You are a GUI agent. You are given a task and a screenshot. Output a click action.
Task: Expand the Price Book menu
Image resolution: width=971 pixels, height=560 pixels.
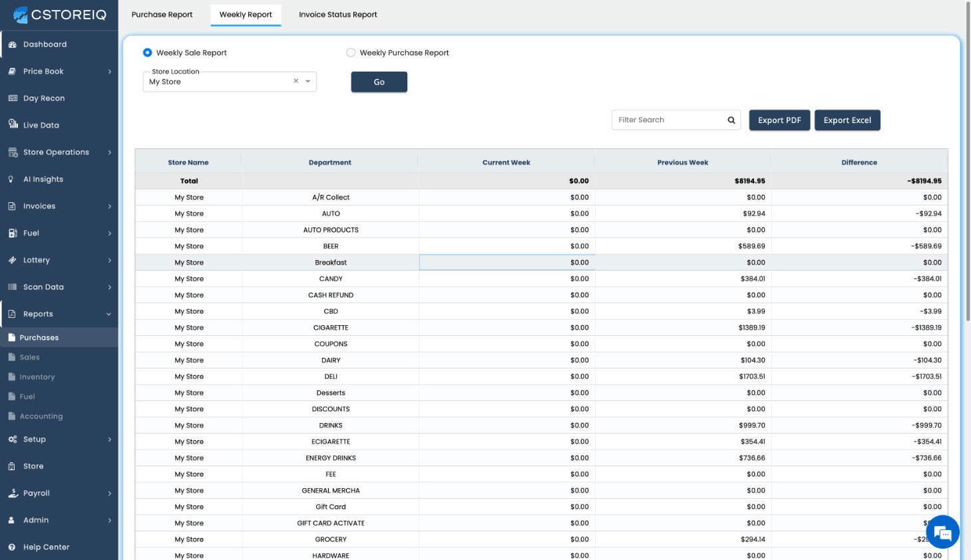[110, 71]
